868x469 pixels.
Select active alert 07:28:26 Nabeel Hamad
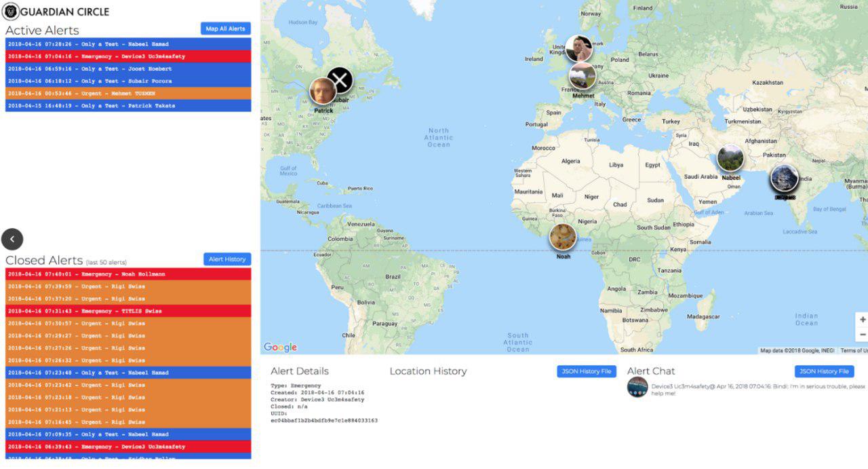point(128,44)
